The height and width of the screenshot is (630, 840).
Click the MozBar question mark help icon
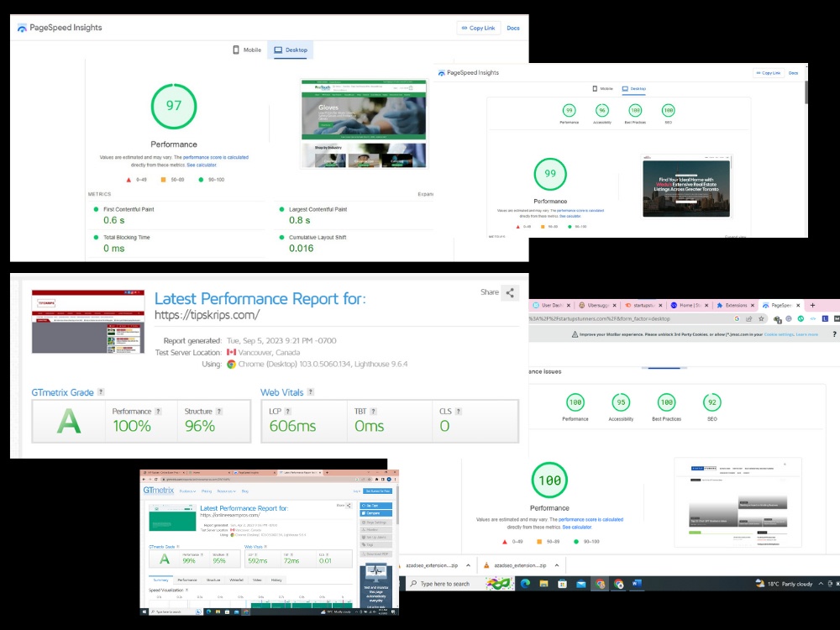[835, 334]
